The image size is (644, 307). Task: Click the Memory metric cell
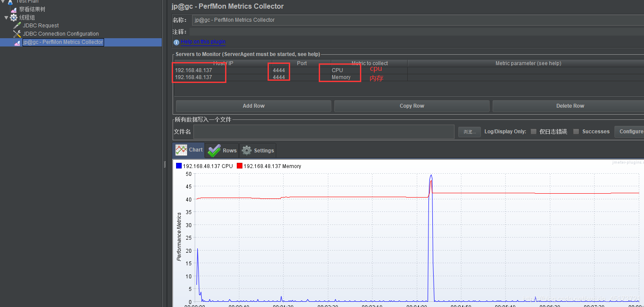369,77
